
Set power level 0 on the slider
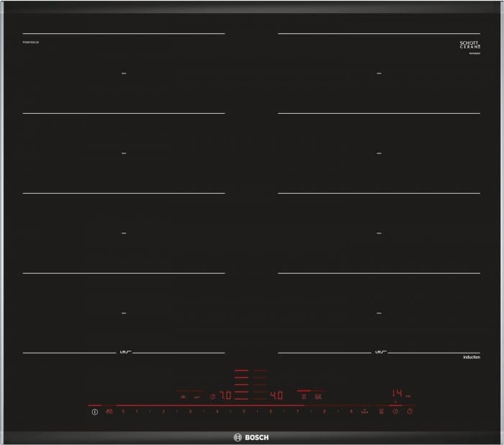pyautogui.click(x=123, y=411)
